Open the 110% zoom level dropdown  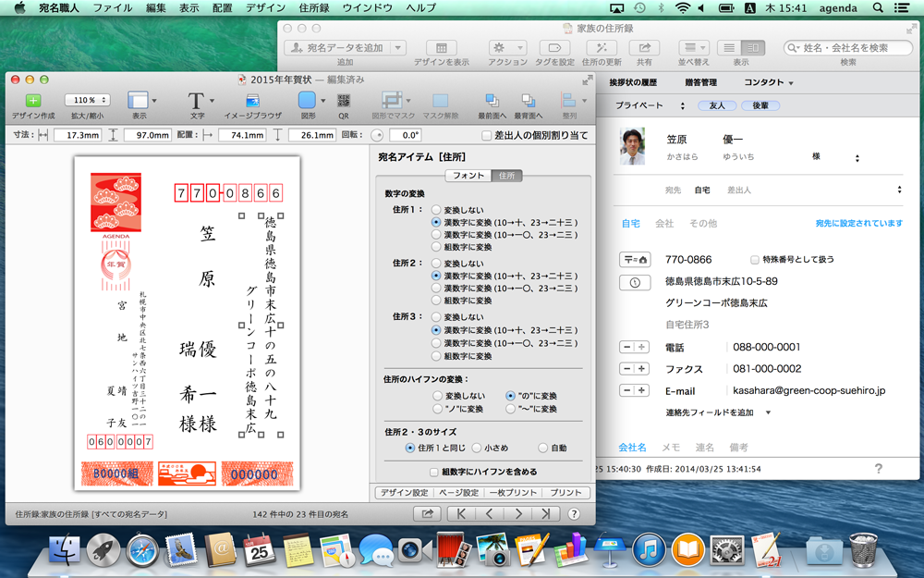(x=87, y=100)
